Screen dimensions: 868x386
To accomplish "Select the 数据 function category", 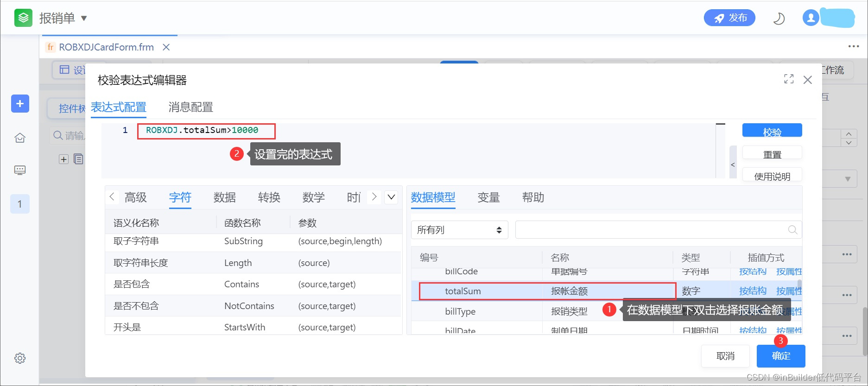I will [225, 197].
